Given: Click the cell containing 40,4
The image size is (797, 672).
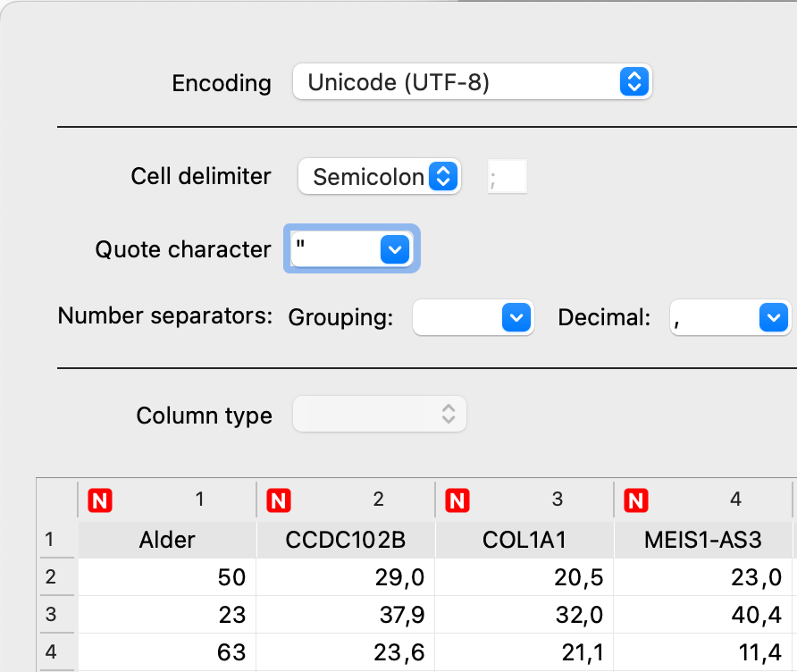Looking at the screenshot, I should click(x=703, y=615).
